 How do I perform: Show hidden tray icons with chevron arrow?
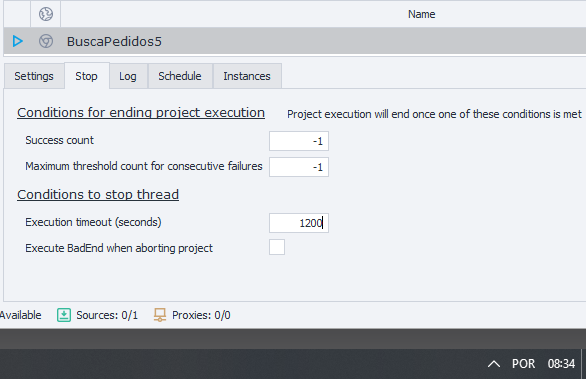tap(494, 364)
